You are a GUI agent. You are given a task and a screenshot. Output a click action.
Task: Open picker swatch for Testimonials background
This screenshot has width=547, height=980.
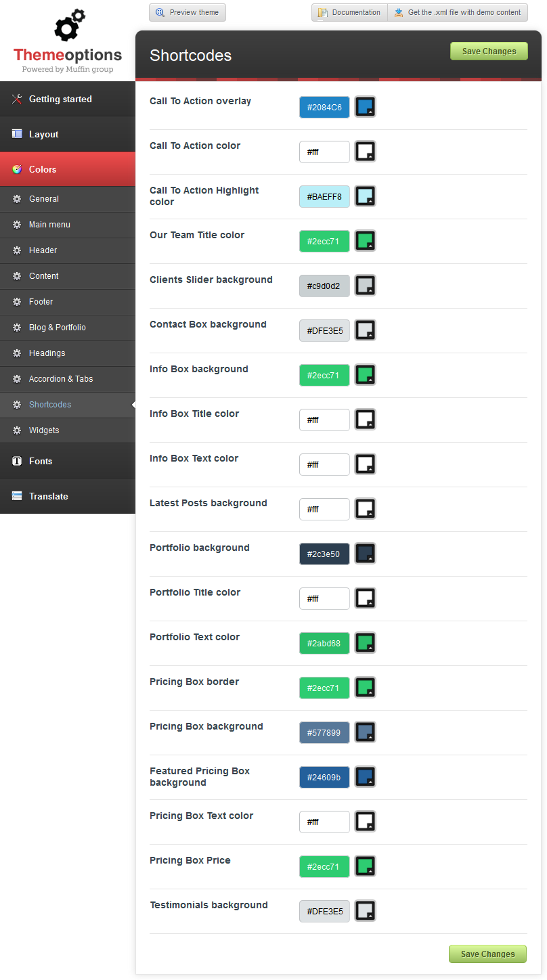[366, 911]
